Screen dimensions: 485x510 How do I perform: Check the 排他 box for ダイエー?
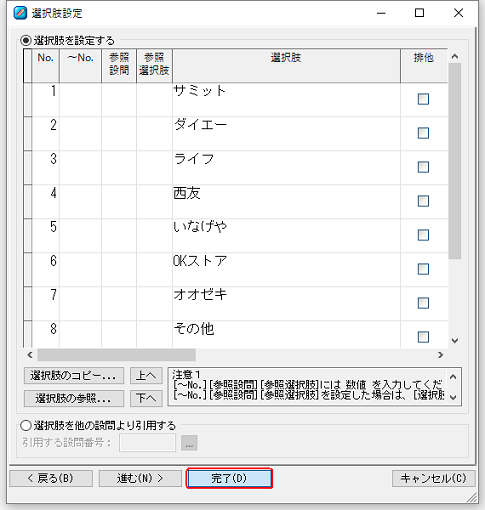[x=423, y=133]
